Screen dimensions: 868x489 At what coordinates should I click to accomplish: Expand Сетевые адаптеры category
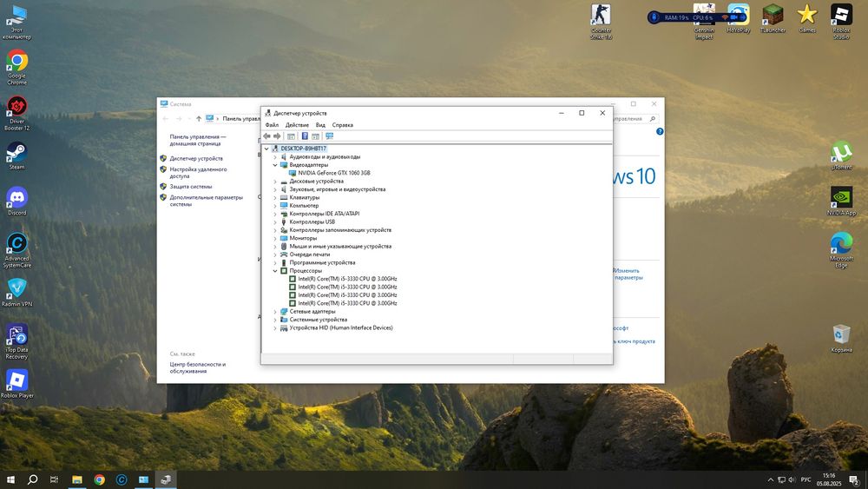[275, 312]
